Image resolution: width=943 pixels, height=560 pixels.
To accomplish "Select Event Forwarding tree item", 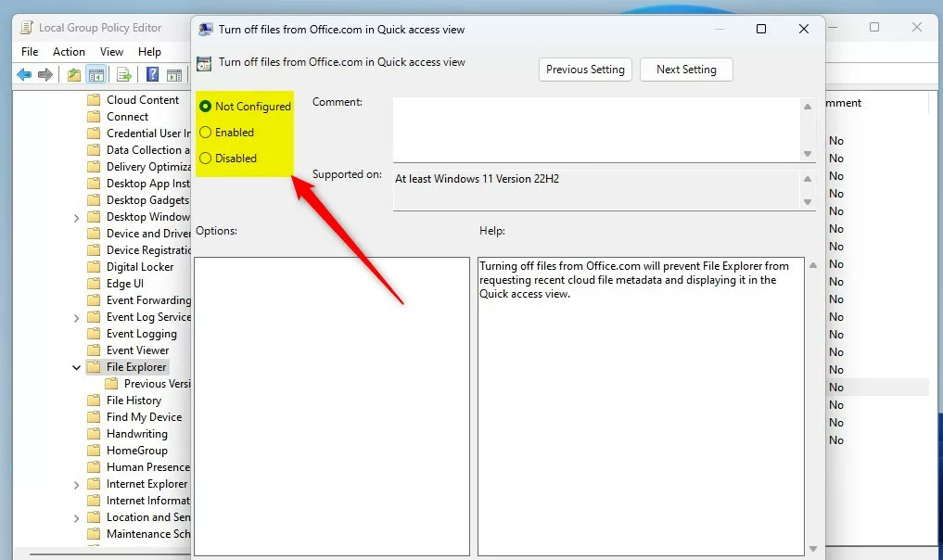I will point(148,300).
